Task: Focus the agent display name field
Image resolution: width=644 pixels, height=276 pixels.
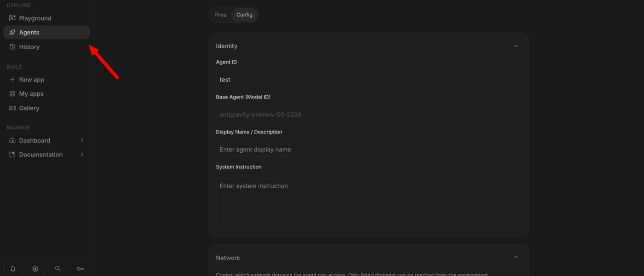Action: 368,149
